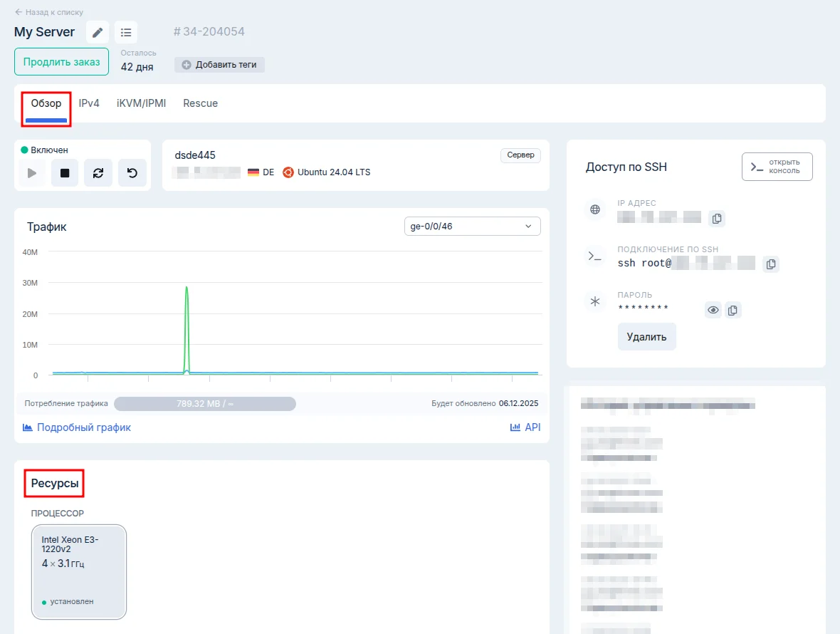Click the traffic consumption progress bar

pyautogui.click(x=205, y=404)
